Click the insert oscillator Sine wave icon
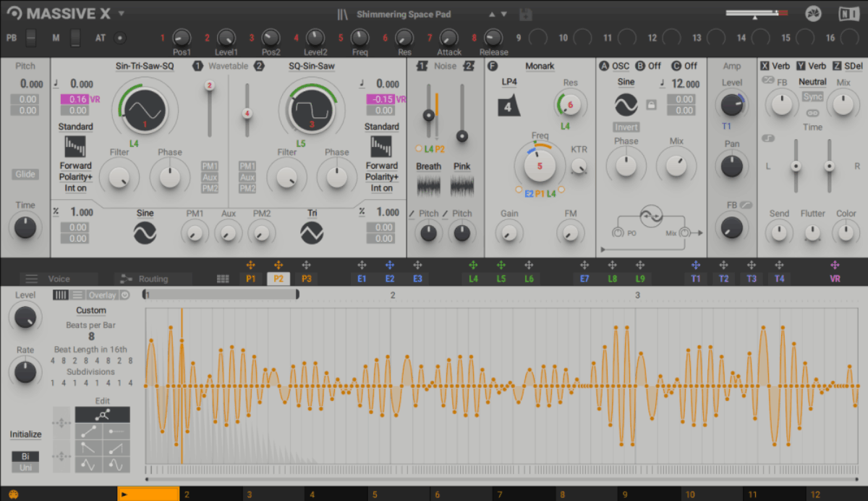868x501 pixels. coord(626,106)
